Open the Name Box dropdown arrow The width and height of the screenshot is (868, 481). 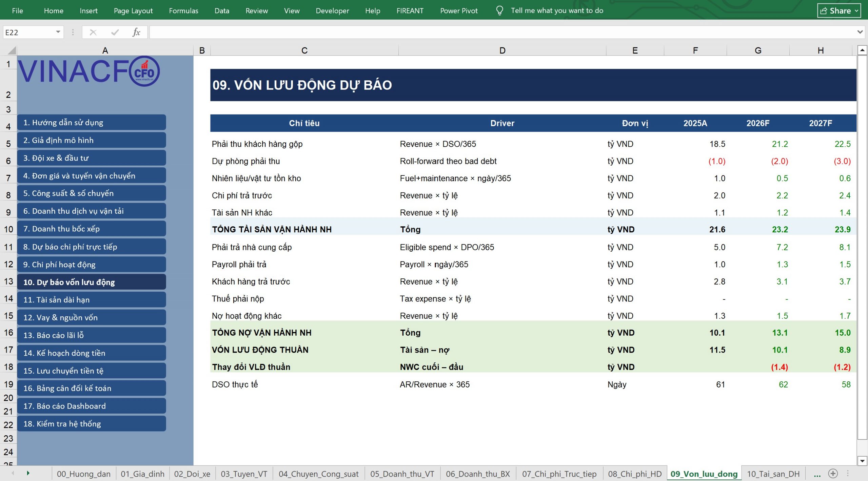click(x=58, y=32)
